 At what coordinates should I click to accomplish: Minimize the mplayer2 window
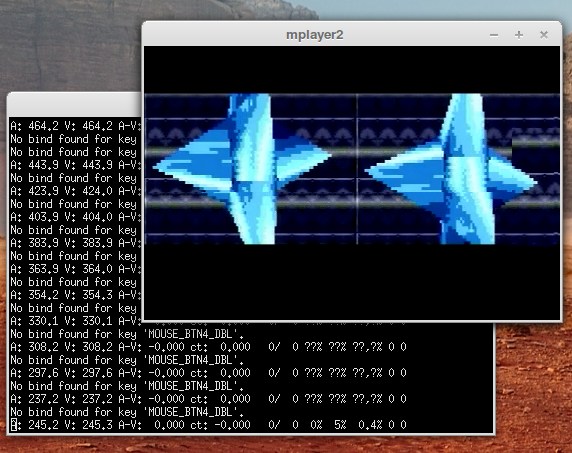click(494, 35)
